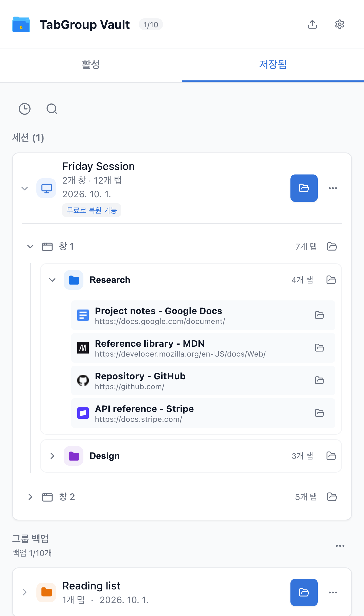Open all tabs in 창 1
This screenshot has height=616, width=364.
[x=332, y=246]
